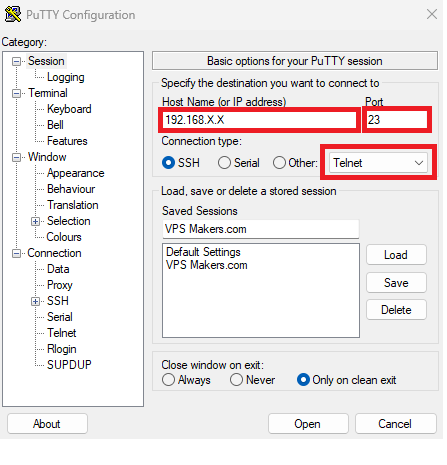This screenshot has height=465, width=447.
Task: Open the Window category
Action: (x=47, y=157)
